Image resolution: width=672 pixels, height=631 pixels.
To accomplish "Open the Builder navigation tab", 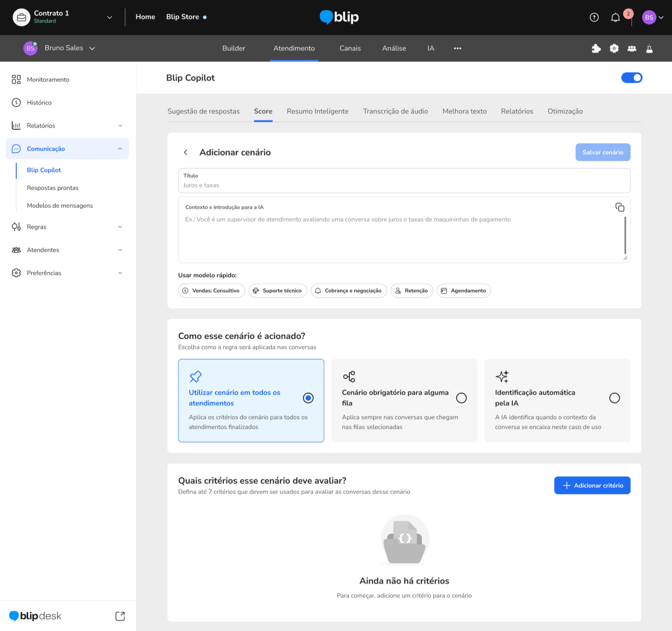I will click(233, 48).
